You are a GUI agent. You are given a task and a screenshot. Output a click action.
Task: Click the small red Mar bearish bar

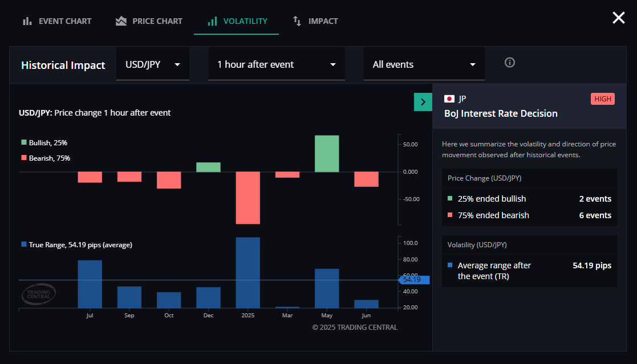pos(287,174)
